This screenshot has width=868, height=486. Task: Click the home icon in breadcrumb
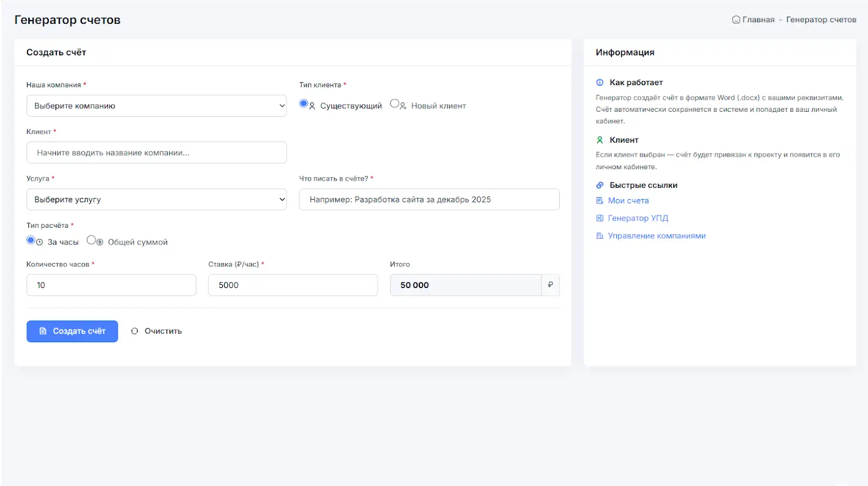point(736,20)
